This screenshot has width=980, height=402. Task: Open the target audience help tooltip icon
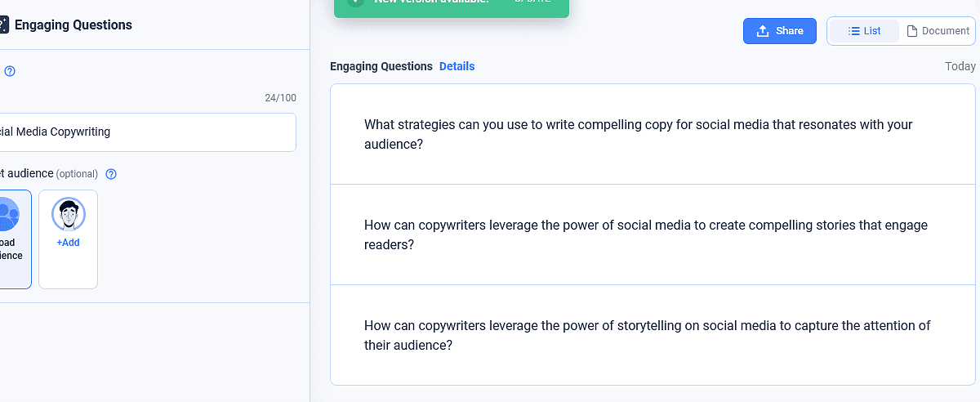click(x=111, y=174)
